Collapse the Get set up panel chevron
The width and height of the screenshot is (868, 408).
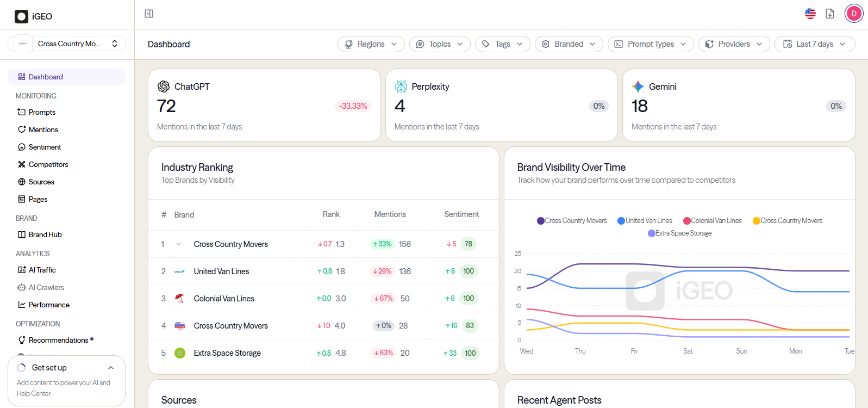111,368
